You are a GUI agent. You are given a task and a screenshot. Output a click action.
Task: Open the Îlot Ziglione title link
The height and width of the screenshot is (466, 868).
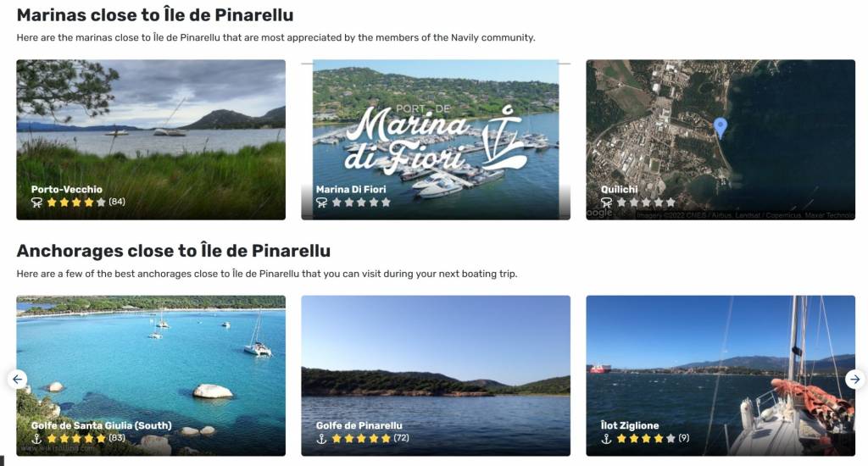click(630, 425)
